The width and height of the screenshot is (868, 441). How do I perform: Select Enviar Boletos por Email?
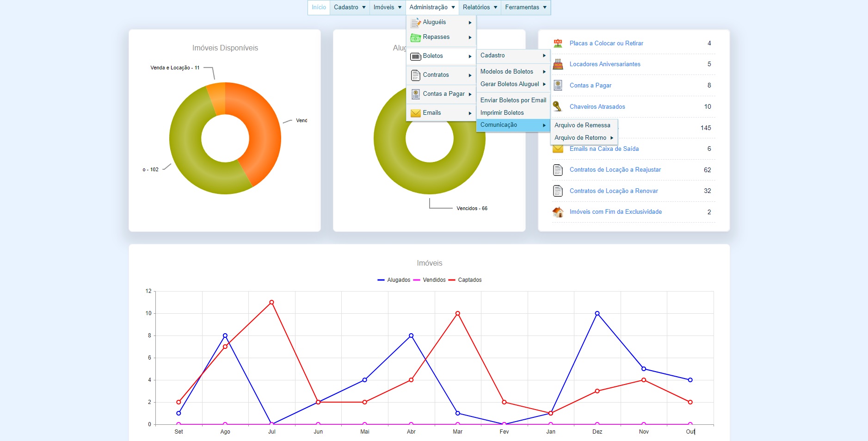click(513, 100)
